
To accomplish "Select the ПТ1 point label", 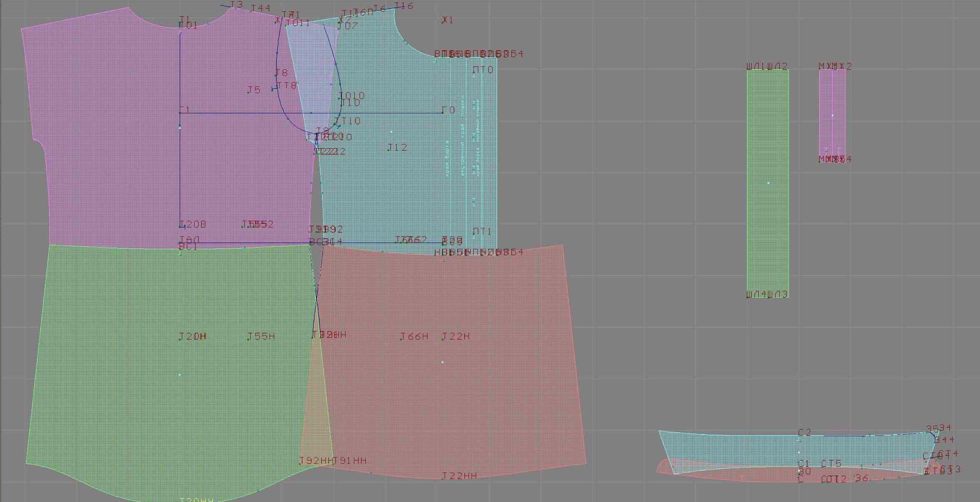I will click(x=482, y=231).
